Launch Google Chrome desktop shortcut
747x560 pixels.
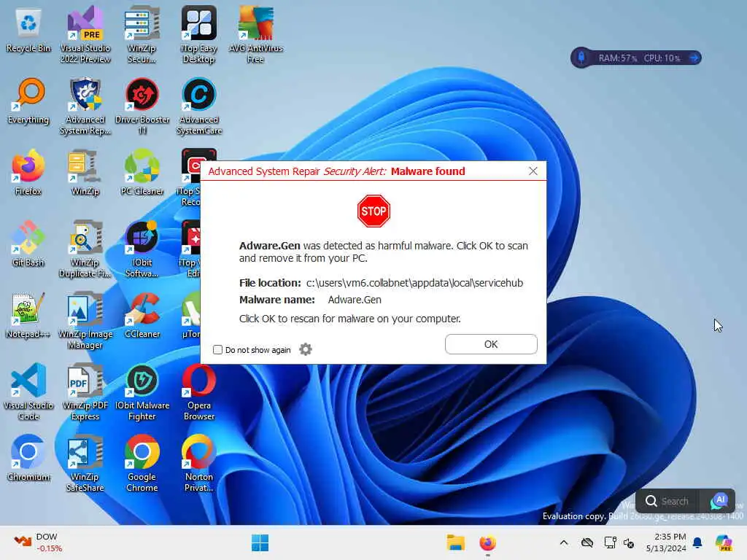click(x=142, y=463)
